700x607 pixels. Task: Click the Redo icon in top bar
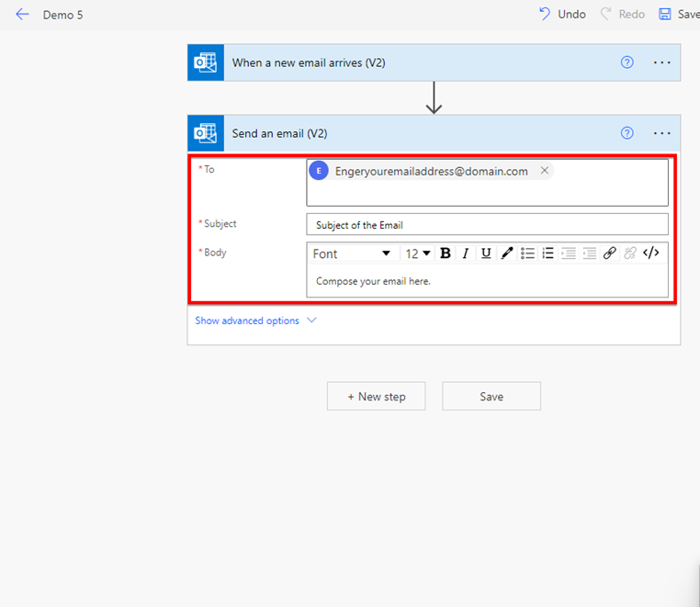(605, 15)
